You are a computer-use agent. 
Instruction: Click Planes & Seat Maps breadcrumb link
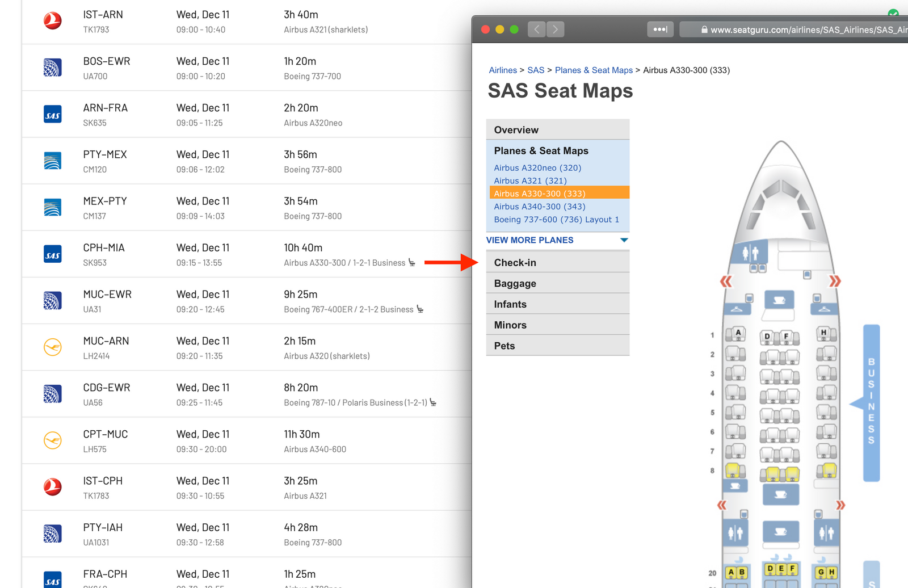coord(594,70)
